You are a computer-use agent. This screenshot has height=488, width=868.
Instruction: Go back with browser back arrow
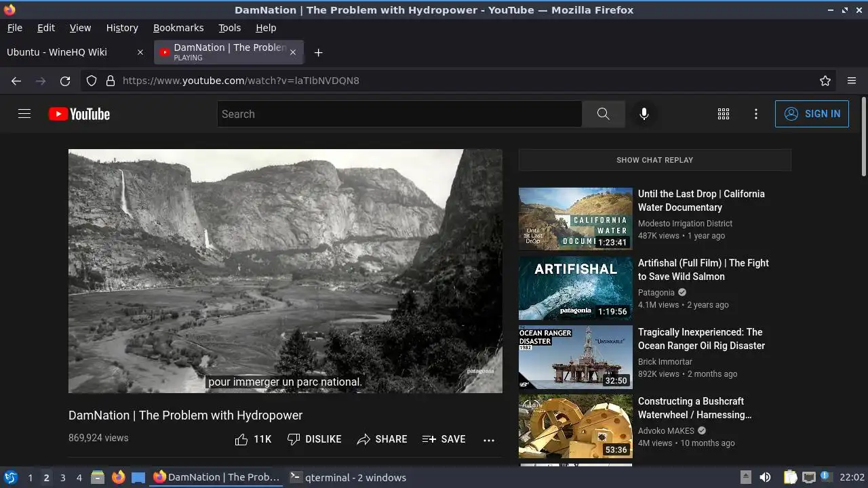[16, 81]
